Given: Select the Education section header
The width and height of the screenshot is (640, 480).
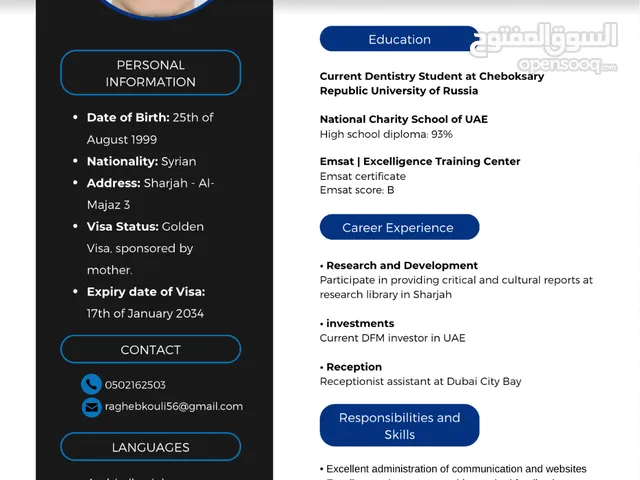Looking at the screenshot, I should pos(399,39).
